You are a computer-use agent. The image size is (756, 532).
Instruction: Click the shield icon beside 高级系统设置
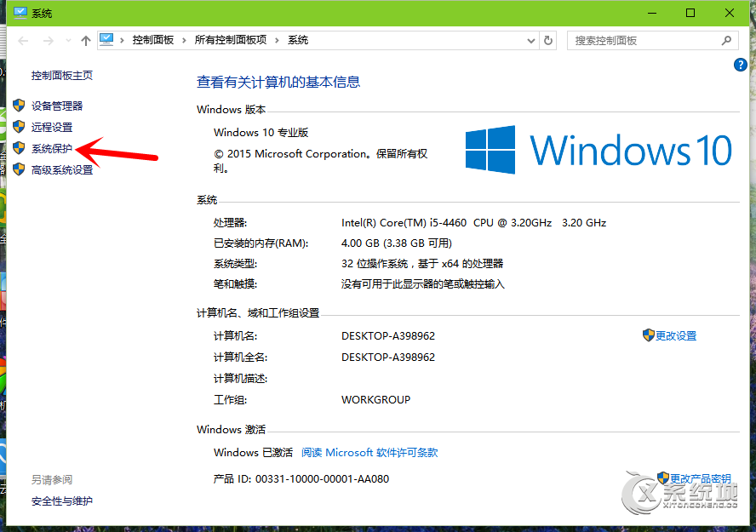tap(19, 169)
